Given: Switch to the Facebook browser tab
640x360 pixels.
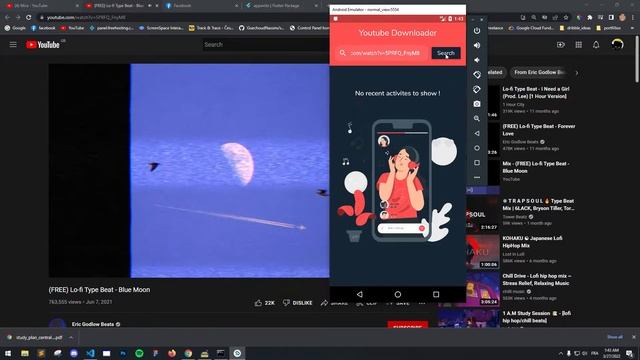Looking at the screenshot, I should (x=200, y=6).
